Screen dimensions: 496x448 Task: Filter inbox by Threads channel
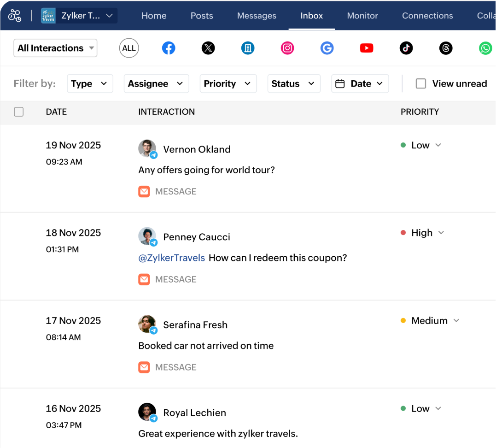pyautogui.click(x=446, y=48)
